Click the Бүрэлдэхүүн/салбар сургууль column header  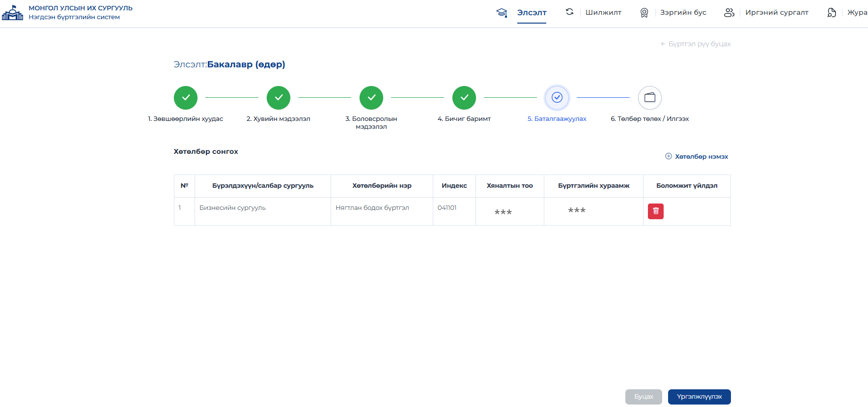263,186
